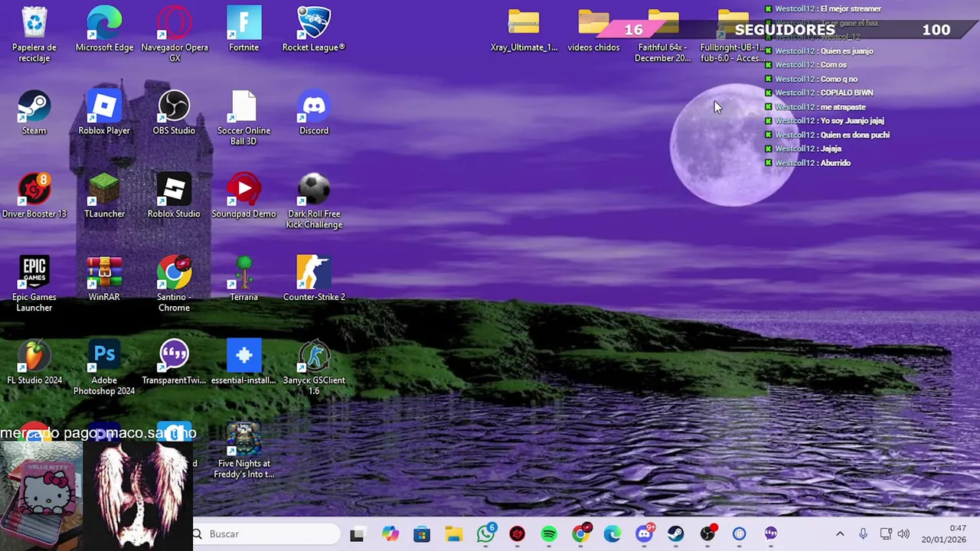The width and height of the screenshot is (980, 551).
Task: Open Microsoft Store in the taskbar
Action: 422,534
